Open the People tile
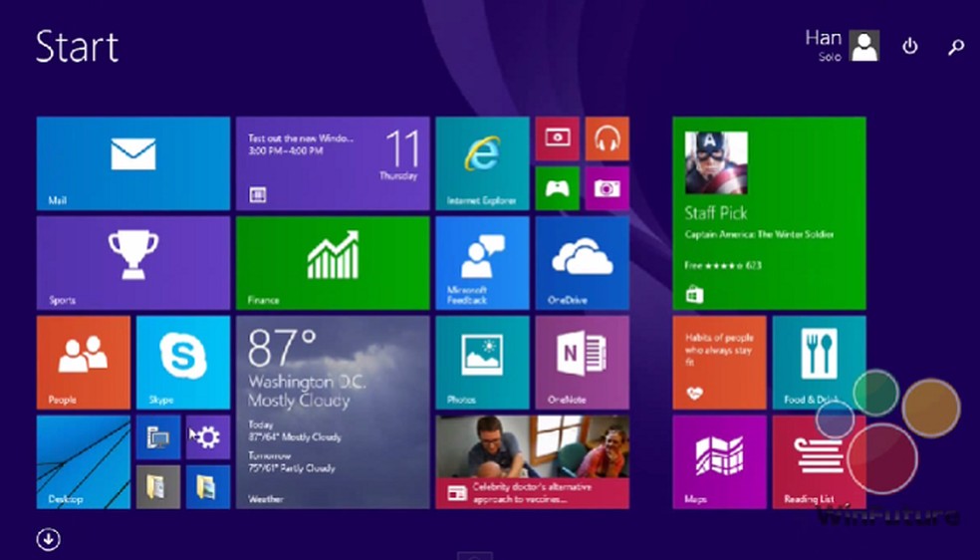Viewport: 980px width, 560px height. 84,363
